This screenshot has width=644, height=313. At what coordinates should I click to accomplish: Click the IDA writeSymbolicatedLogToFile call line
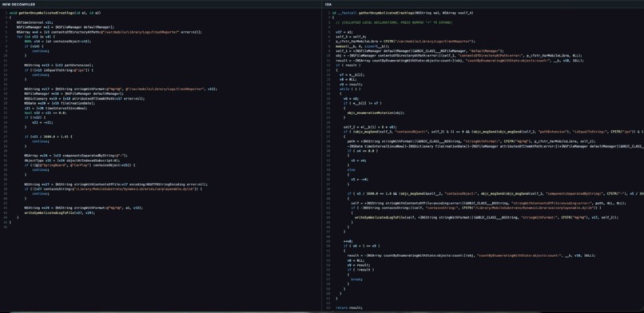tap(487, 217)
